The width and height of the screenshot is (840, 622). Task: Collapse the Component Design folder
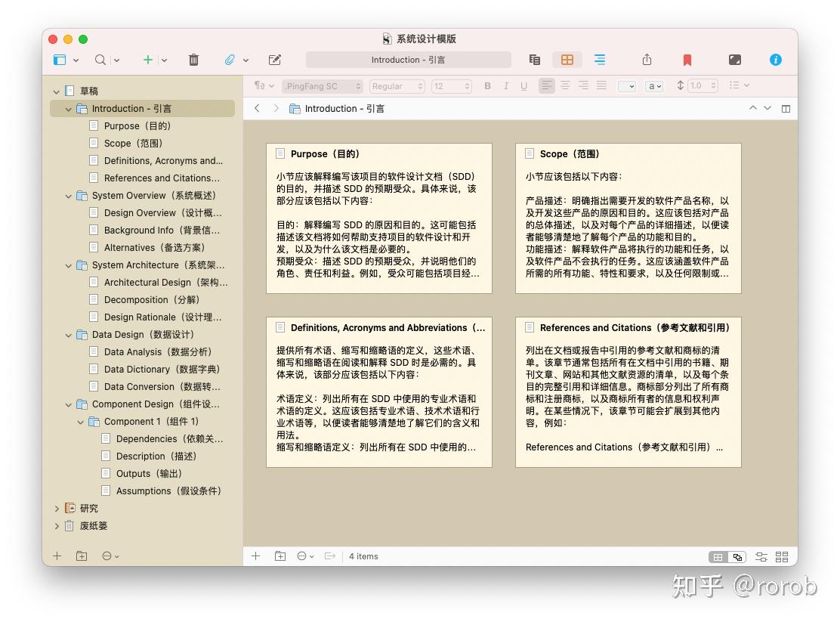coord(68,405)
